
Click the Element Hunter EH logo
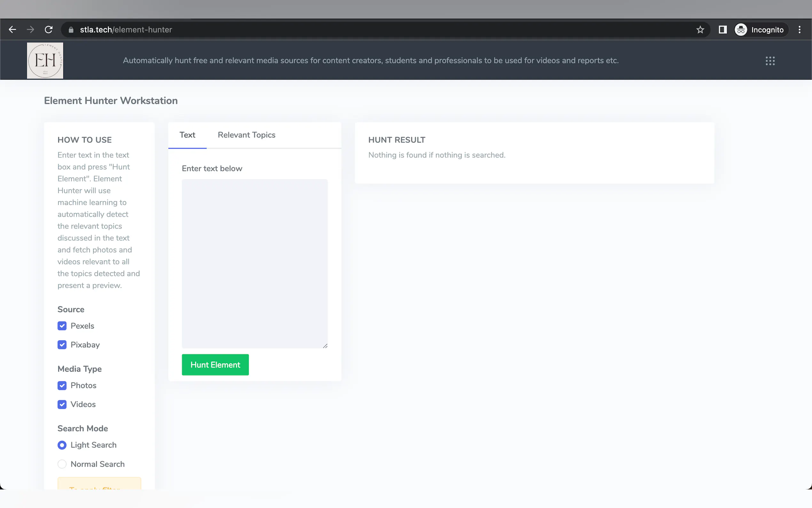[45, 60]
